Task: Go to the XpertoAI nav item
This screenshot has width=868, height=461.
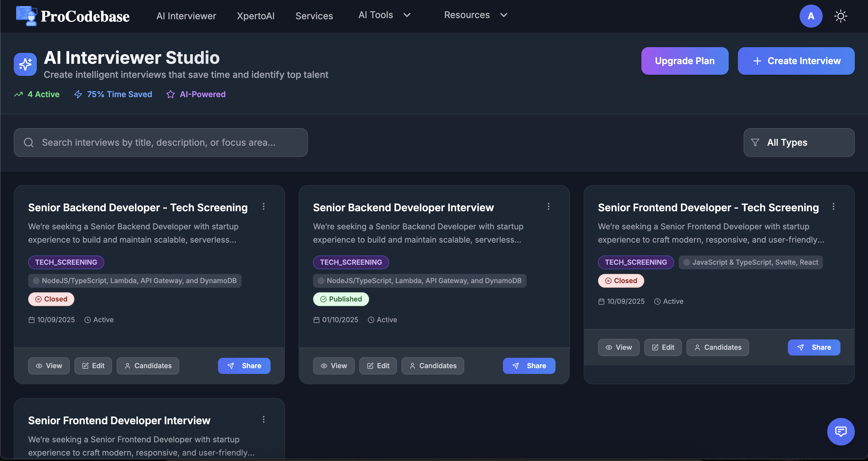Action: [255, 16]
